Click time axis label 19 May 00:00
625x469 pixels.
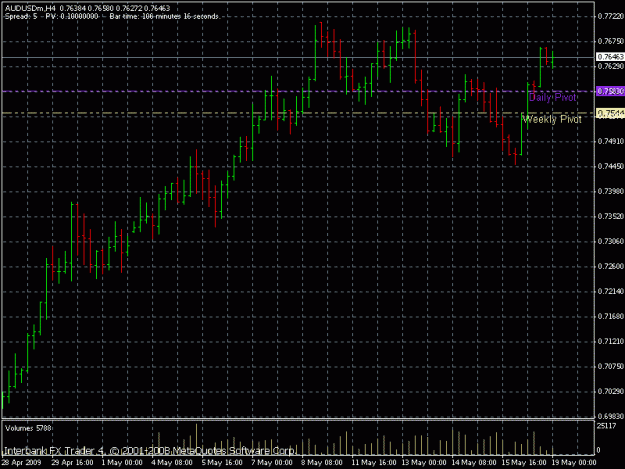pyautogui.click(x=574, y=463)
